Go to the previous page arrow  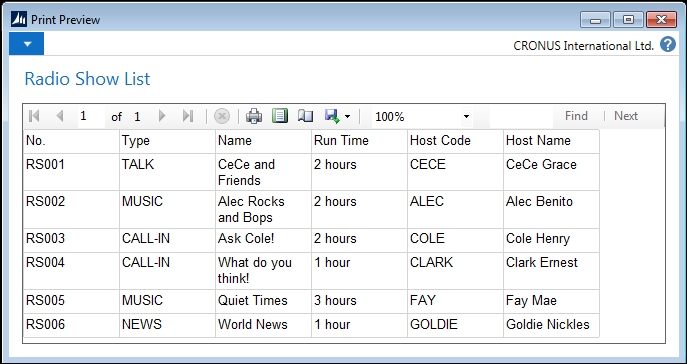pyautogui.click(x=60, y=116)
